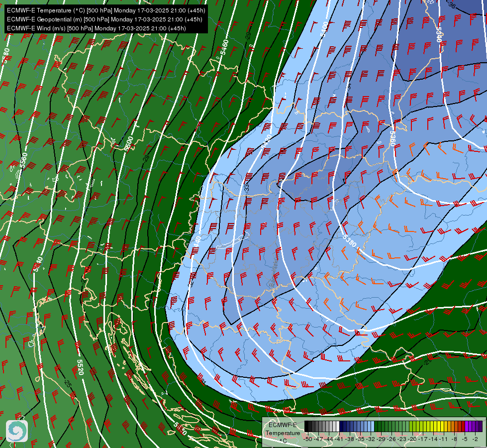Click the -8 legend scale value

(x=454, y=439)
